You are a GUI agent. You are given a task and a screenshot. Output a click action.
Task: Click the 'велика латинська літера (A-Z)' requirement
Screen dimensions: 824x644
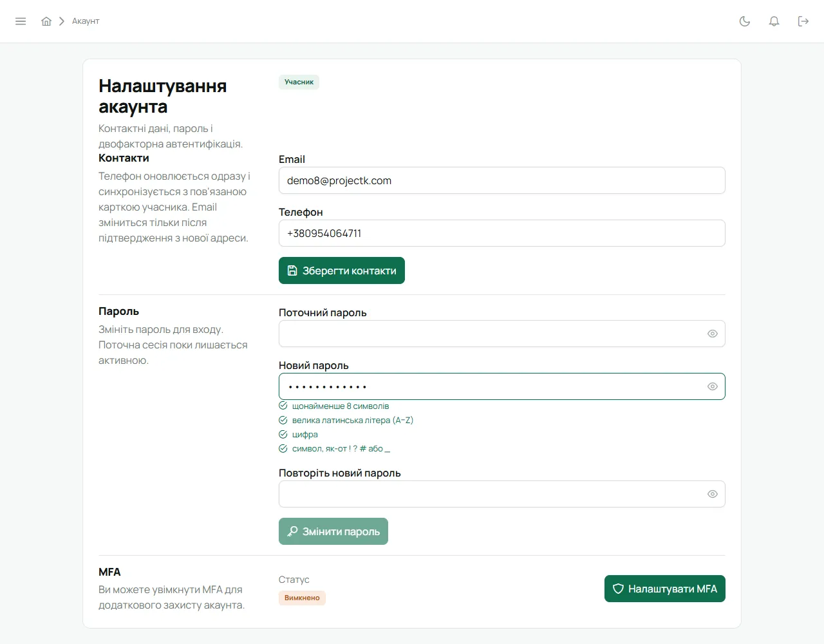(x=346, y=420)
